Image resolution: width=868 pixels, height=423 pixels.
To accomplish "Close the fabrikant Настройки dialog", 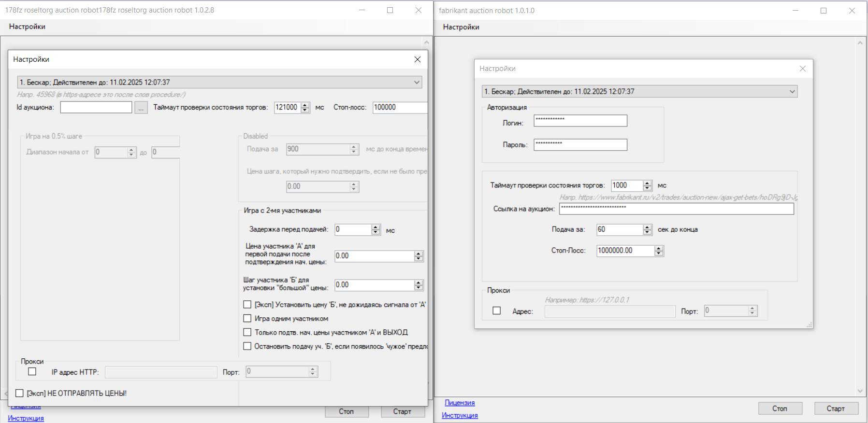I will (x=802, y=69).
